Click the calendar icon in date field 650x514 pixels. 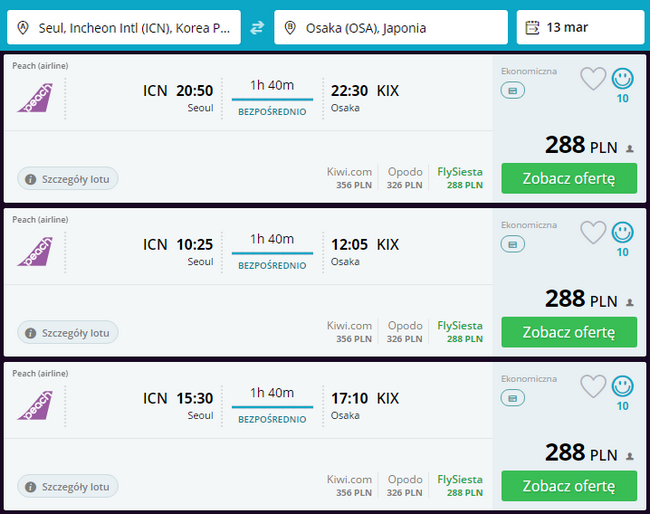(532, 27)
